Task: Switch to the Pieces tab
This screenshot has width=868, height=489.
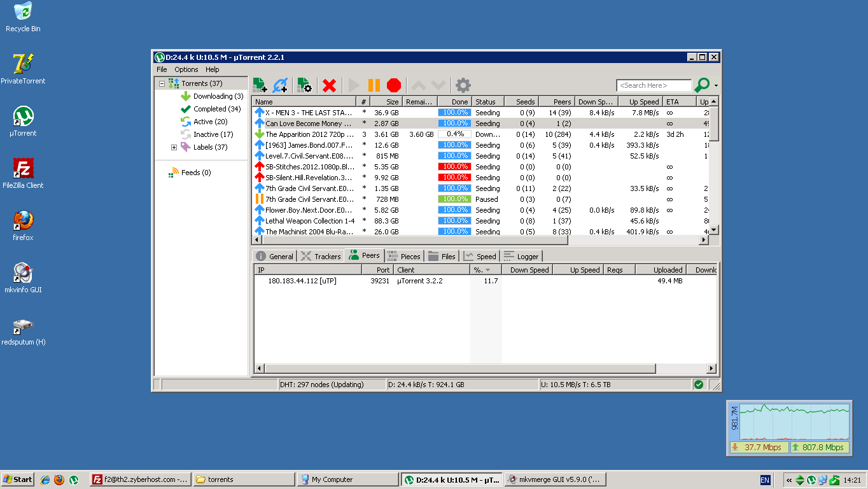Action: click(404, 257)
